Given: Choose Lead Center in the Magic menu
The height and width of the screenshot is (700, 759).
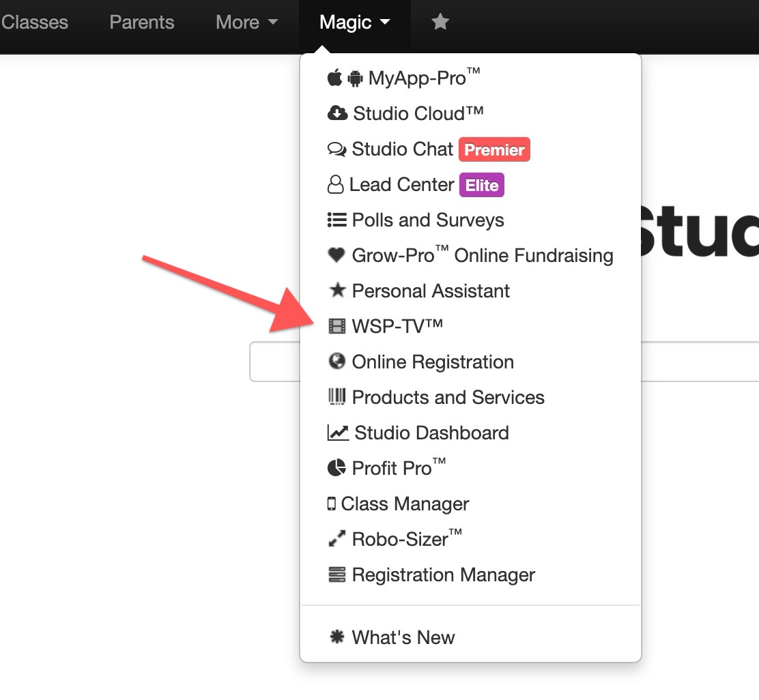Looking at the screenshot, I should [x=470, y=184].
